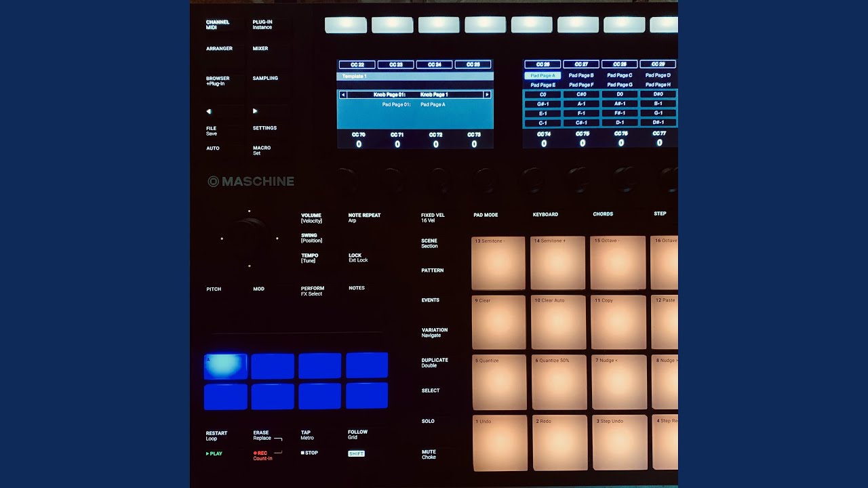Viewport: 868px width, 488px height.
Task: Switch to KEYBOARD mode
Action: click(x=545, y=214)
